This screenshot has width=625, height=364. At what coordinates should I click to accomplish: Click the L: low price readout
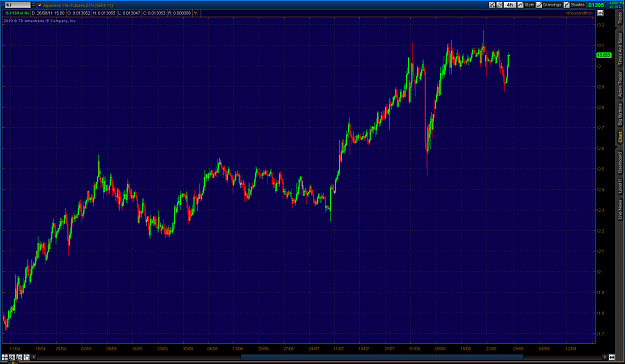(x=129, y=13)
